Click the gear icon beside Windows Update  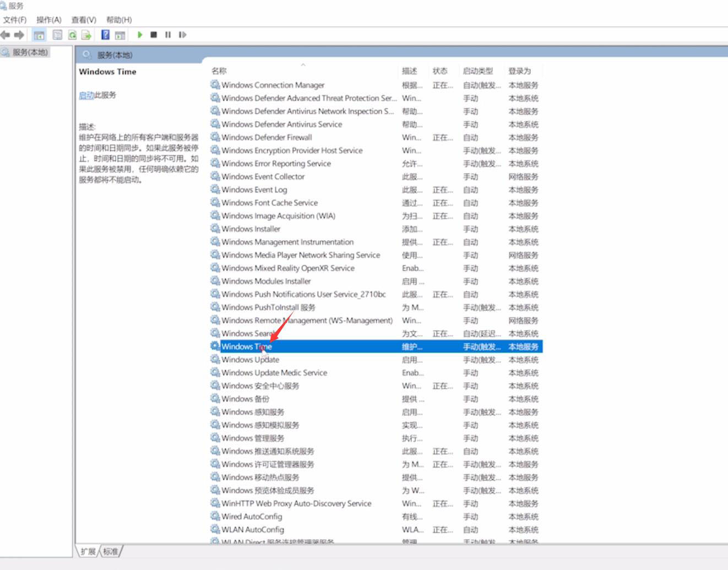click(215, 359)
